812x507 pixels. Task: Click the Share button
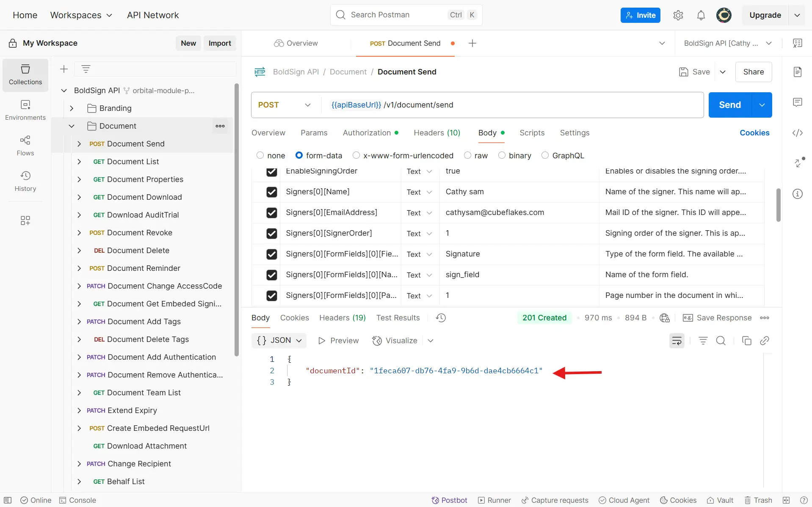tap(754, 72)
